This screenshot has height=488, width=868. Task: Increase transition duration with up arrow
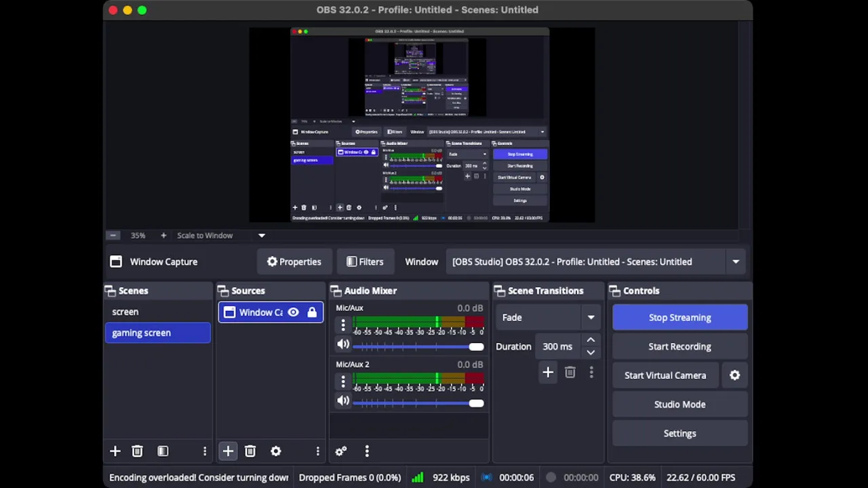pos(591,340)
